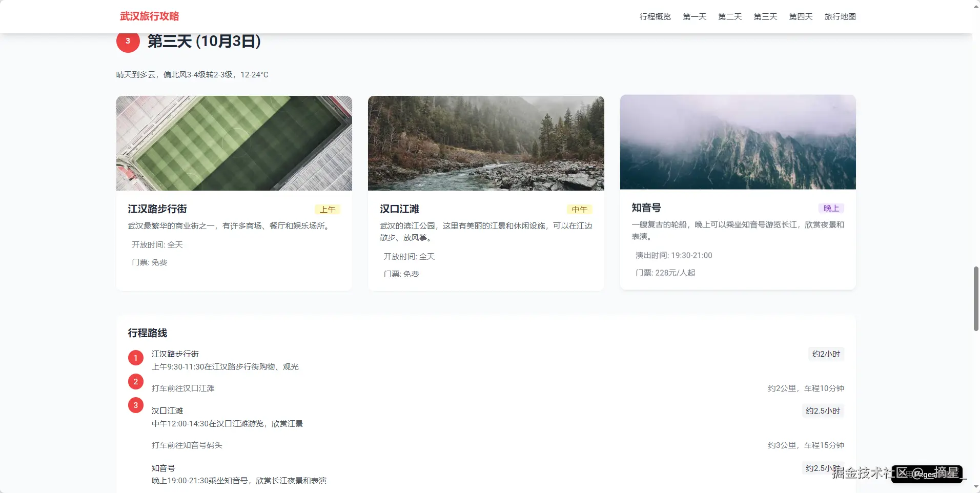
Task: Click 上午9:30-11:30 route description
Action: tap(225, 367)
